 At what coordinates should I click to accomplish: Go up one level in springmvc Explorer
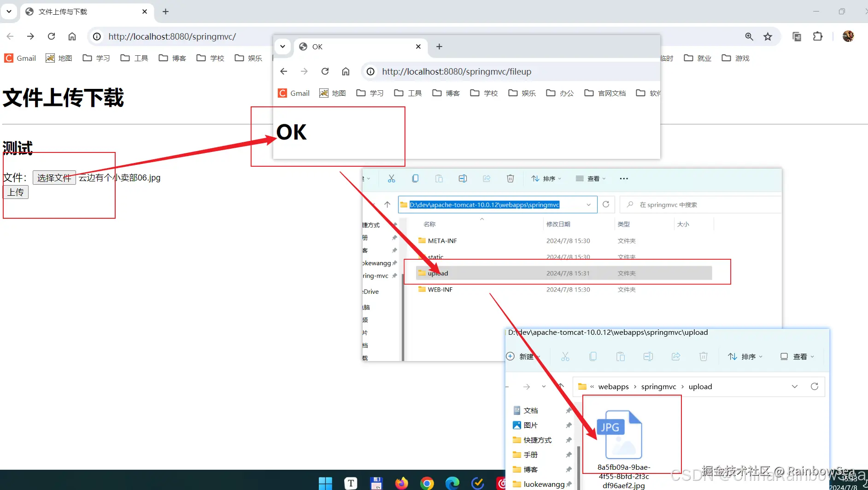[387, 204]
